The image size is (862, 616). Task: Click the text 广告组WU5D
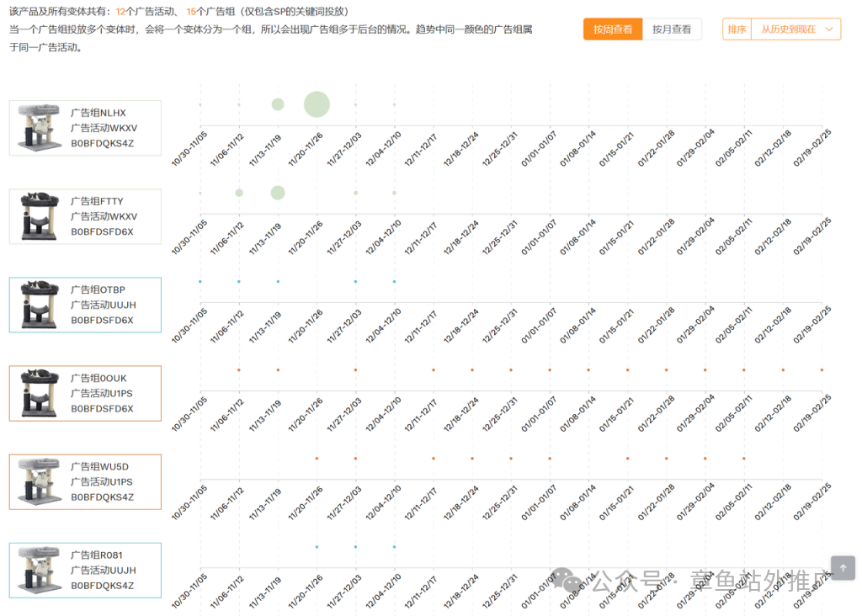coord(99,466)
